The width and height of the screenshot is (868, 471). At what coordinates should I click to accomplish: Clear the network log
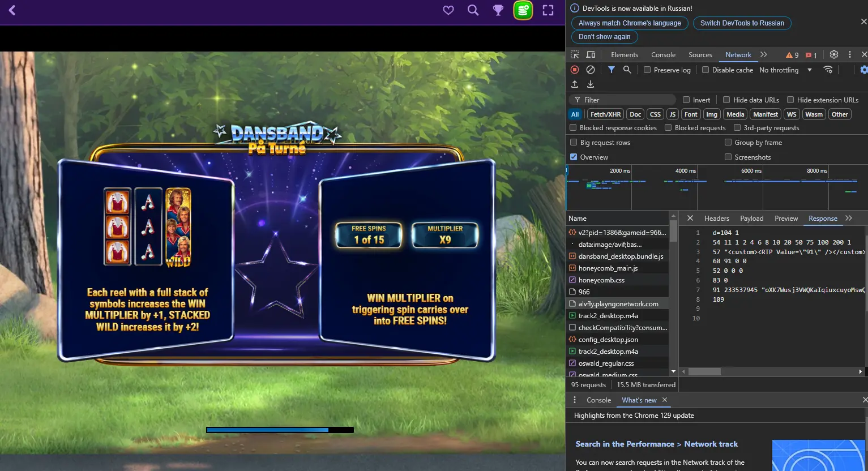(x=591, y=70)
